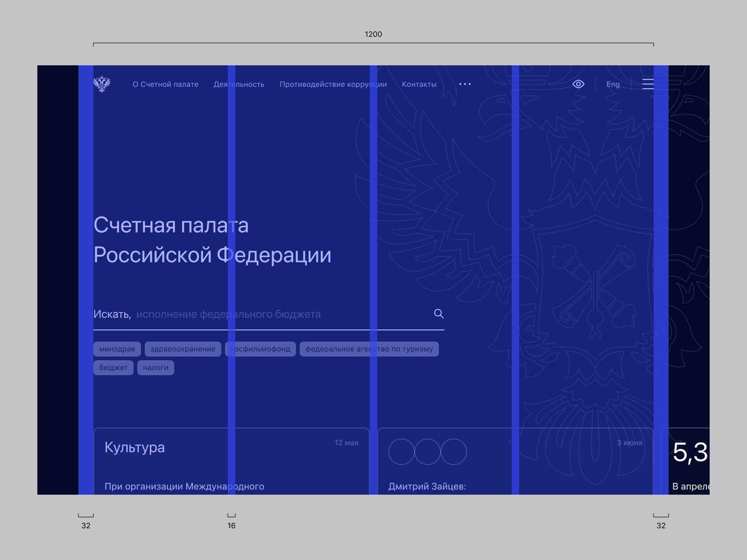Switch language to Eng
Screen dimensions: 747x560
tap(613, 84)
